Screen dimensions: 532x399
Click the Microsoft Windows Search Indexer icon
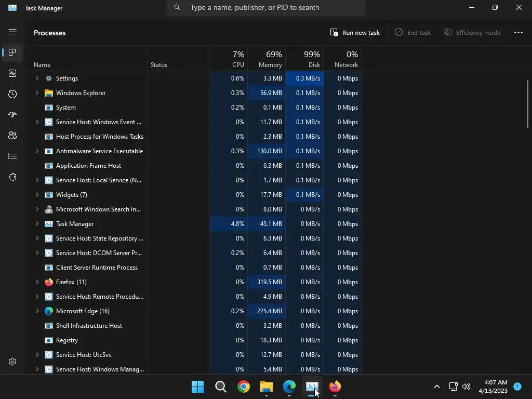(x=49, y=209)
